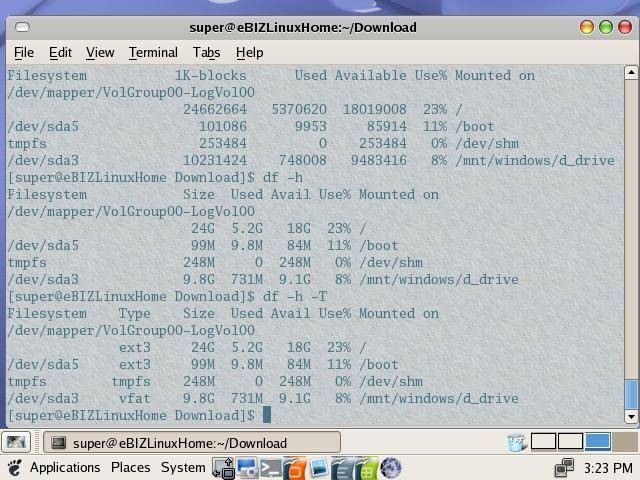Viewport: 640px width, 480px height.
Task: Click the terminal launcher icon in panel
Action: click(x=270, y=468)
